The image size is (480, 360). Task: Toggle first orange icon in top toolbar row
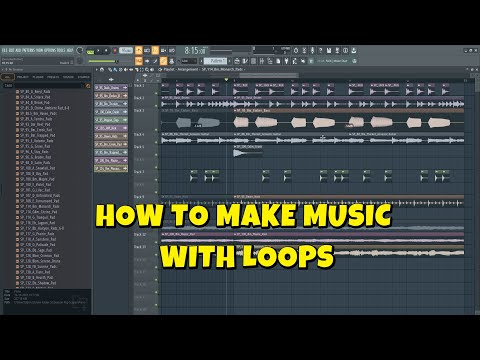pos(139,51)
